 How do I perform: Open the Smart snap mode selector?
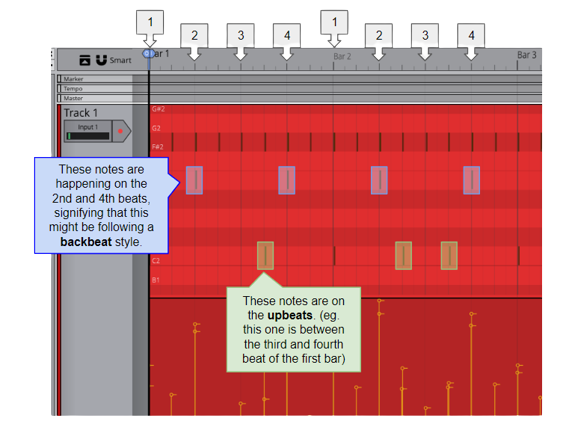[x=120, y=60]
